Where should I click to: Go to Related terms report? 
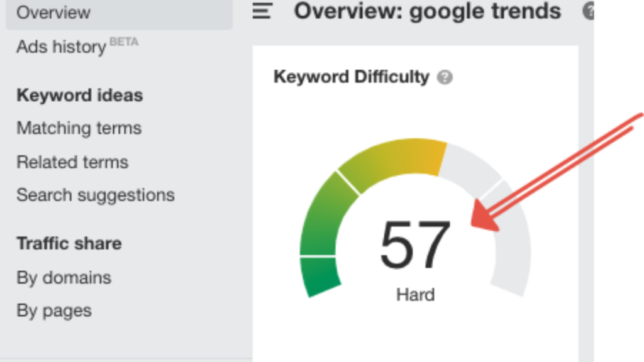pos(72,162)
